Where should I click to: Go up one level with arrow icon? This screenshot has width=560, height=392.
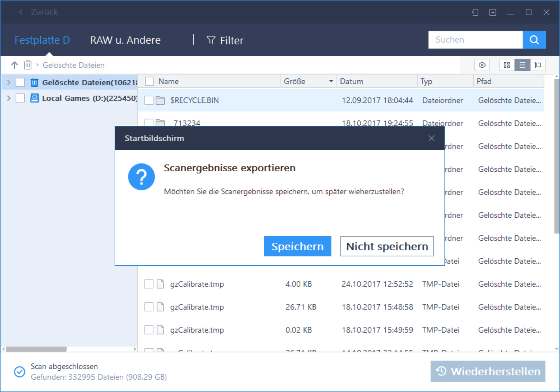coord(15,65)
